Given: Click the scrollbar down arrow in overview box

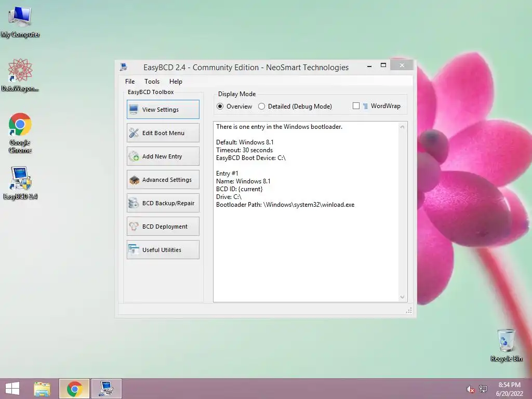Looking at the screenshot, I should pos(402,297).
